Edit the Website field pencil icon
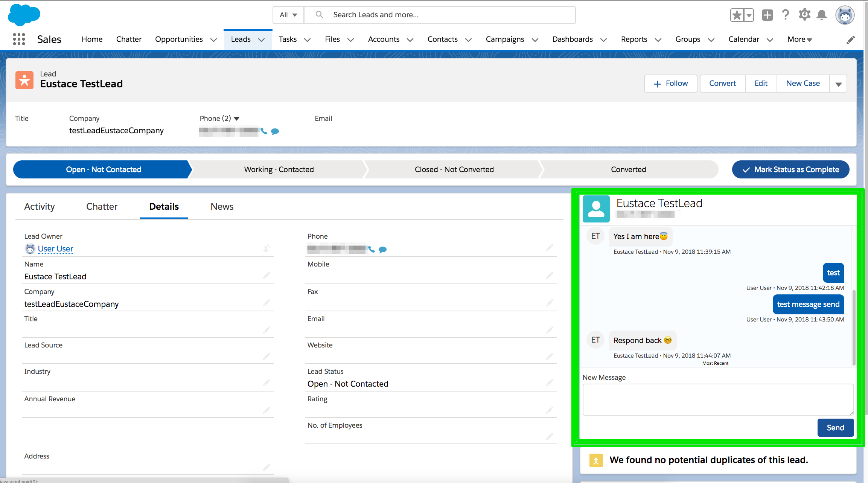This screenshot has width=868, height=483. (x=550, y=356)
